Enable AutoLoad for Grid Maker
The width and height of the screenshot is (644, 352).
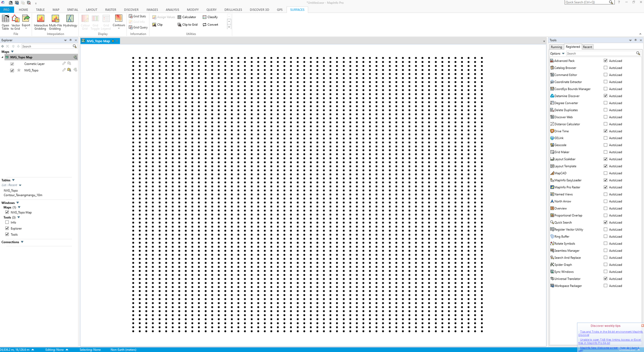point(605,152)
